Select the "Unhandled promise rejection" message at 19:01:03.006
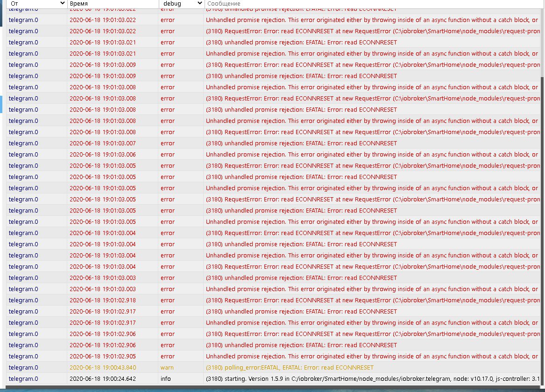This screenshot has width=545, height=392. pos(372,155)
